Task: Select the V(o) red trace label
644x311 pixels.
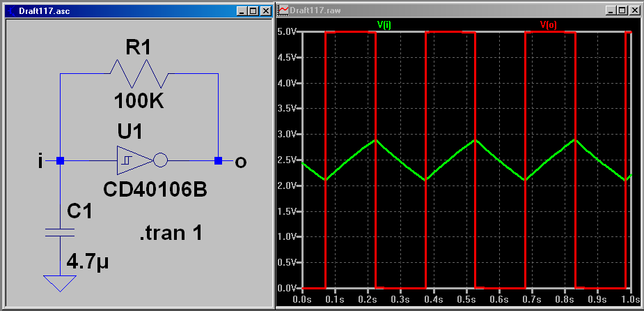Action: point(549,24)
